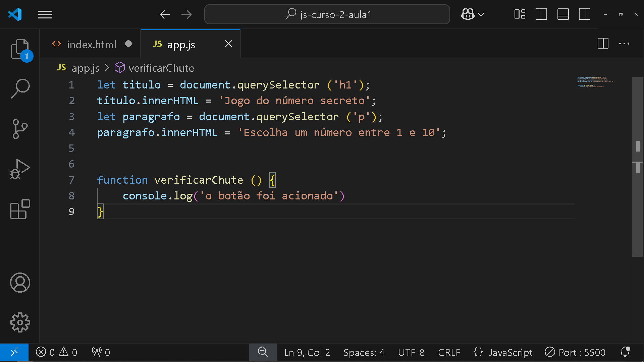644x362 pixels.
Task: Change indentation via Spaces: 4
Action: click(364, 353)
